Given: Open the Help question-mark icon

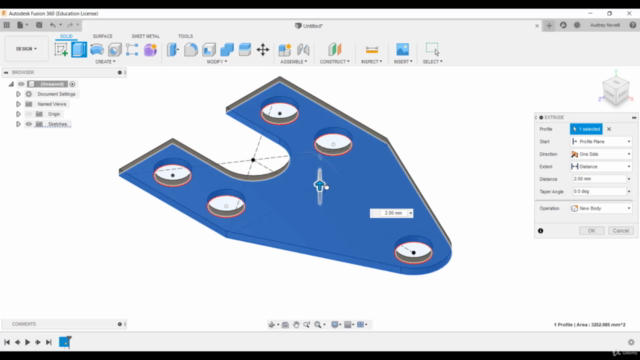Looking at the screenshot, I should pyautogui.click(x=633, y=25).
